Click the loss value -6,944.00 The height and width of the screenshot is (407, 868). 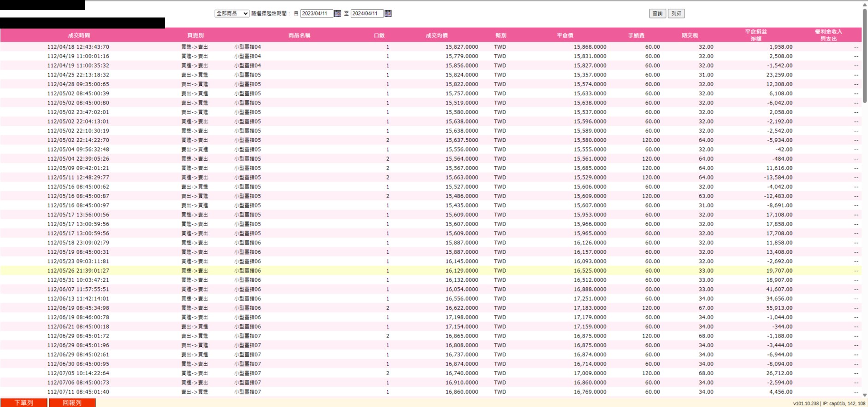click(780, 355)
